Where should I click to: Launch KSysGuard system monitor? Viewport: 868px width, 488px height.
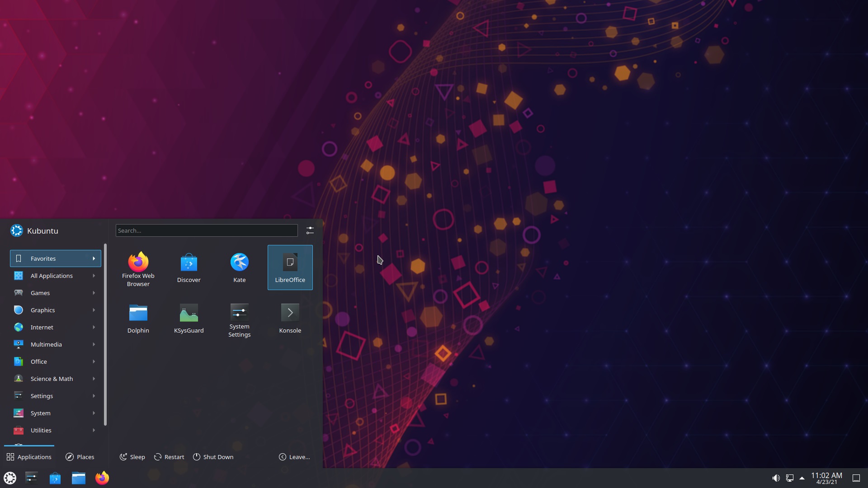click(x=189, y=318)
